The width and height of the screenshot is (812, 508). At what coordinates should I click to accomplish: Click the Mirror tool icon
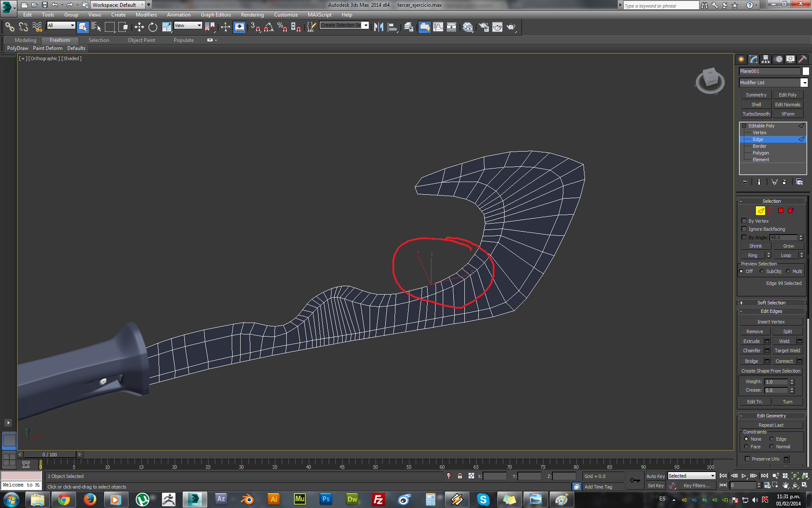click(x=379, y=27)
